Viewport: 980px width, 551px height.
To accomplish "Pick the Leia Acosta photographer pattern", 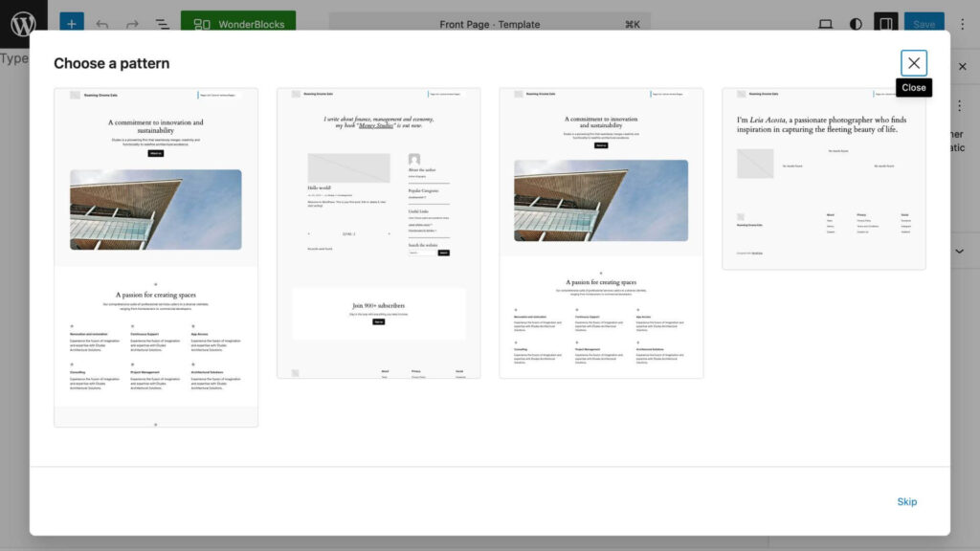I will [824, 179].
